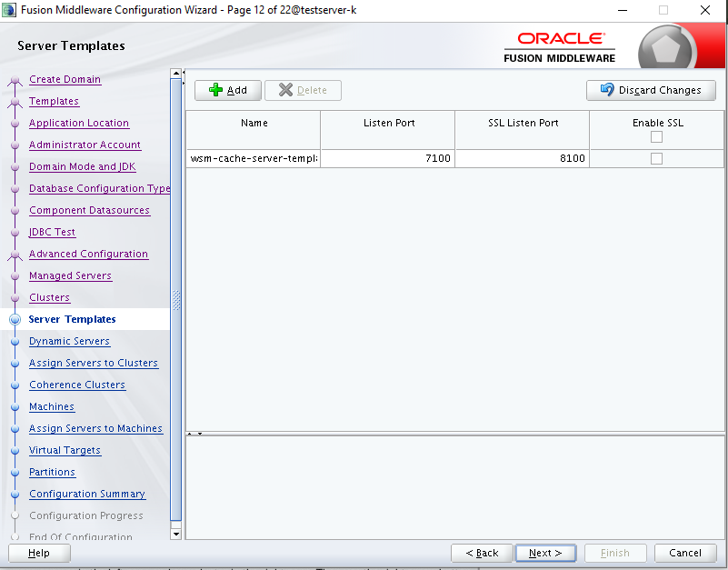This screenshot has width=728, height=570.
Task: Go to the Managed Servers step
Action: 70,276
